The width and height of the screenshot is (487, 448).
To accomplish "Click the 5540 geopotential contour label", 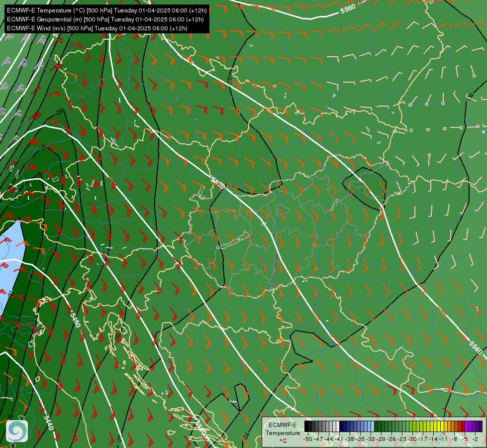I will (476, 347).
